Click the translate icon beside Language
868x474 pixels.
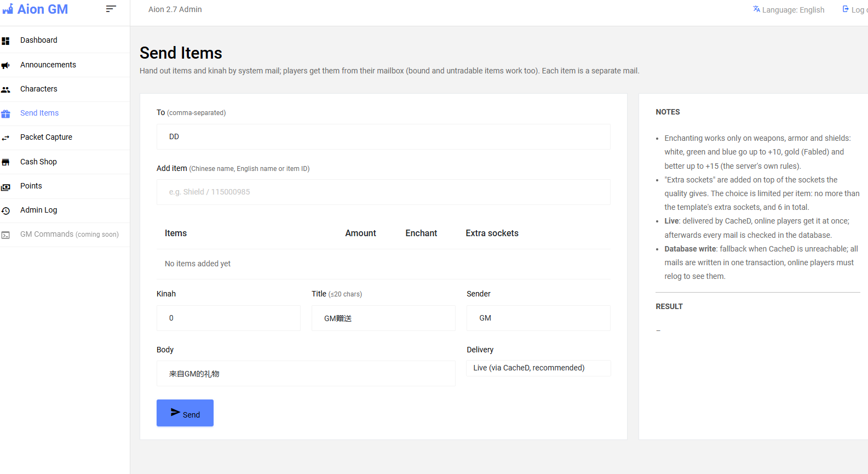756,9
